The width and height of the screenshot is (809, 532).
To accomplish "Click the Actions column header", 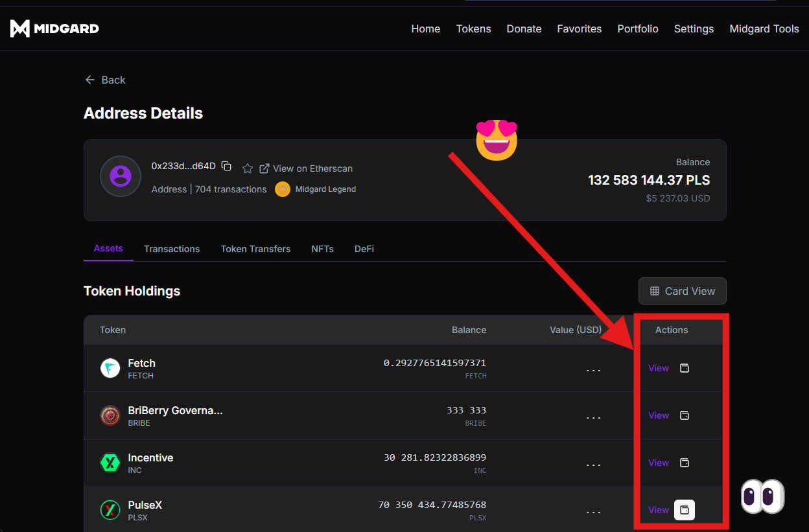I will pos(672,330).
